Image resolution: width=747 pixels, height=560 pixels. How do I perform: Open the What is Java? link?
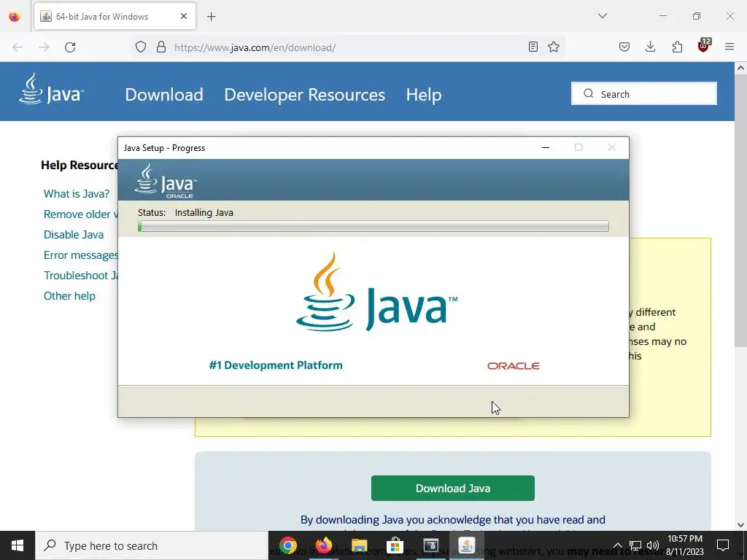(76, 194)
